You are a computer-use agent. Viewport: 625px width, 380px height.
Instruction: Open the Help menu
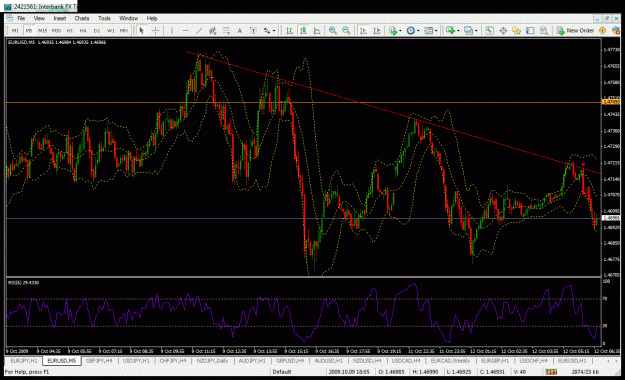click(x=152, y=18)
